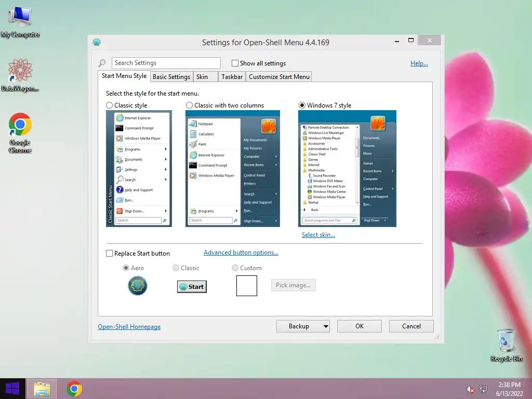
Task: Minimize the Open-Shell settings window
Action: point(396,41)
